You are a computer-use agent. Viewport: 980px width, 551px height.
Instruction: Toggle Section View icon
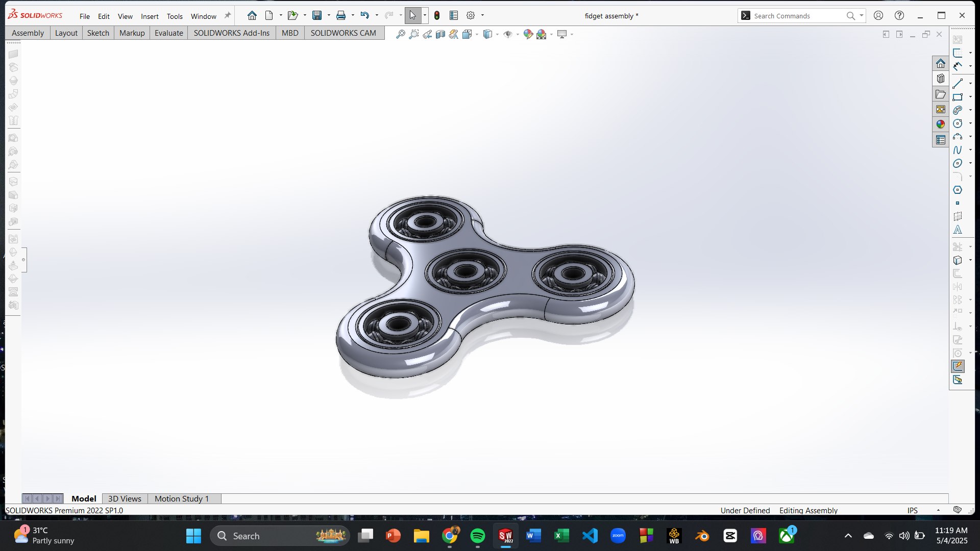tap(440, 34)
